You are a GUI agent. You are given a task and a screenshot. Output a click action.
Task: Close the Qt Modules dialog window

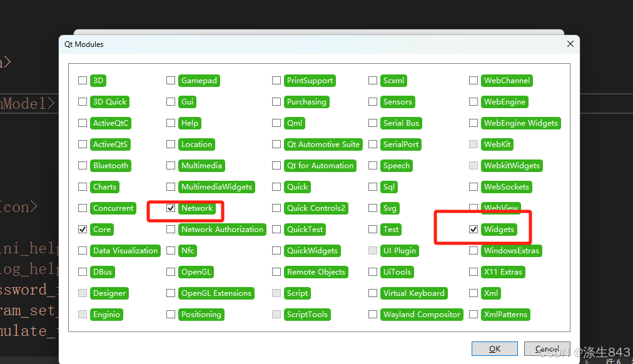pos(570,44)
